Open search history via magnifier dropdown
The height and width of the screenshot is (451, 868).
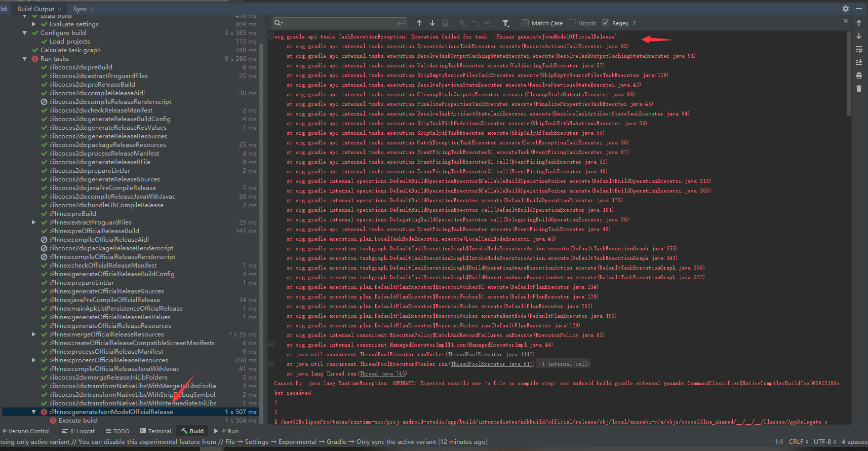[x=279, y=23]
